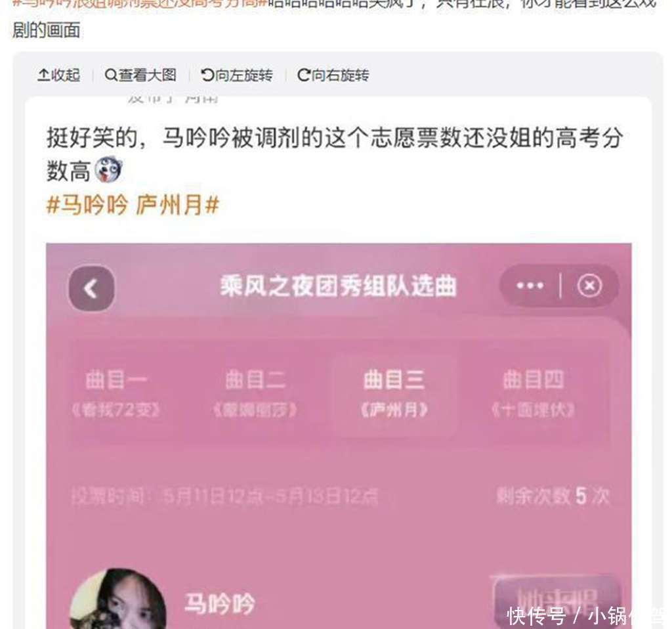Viewport: 672px width, 629px height.
Task: Collapse the image with 收起
Action: pyautogui.click(x=58, y=76)
